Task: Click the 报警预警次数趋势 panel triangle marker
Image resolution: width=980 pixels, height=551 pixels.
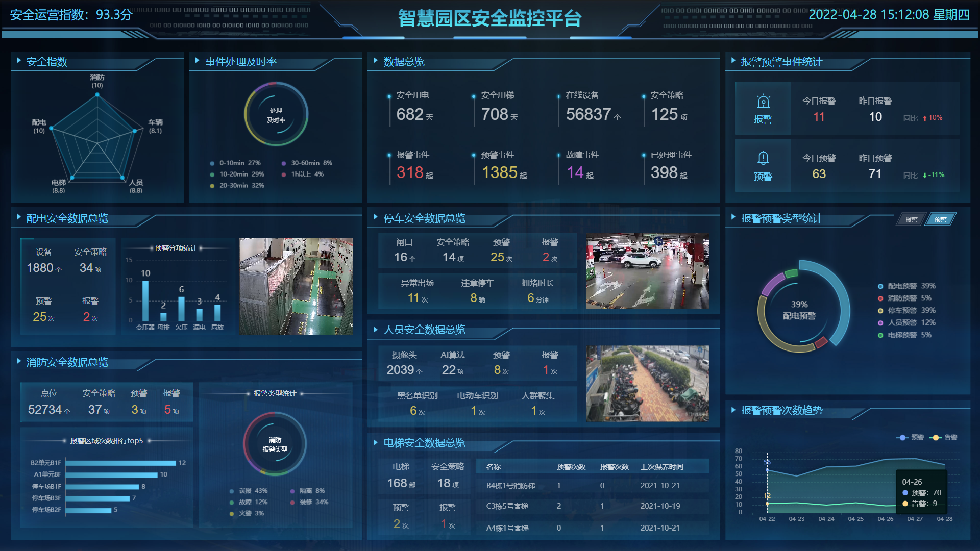Action: point(733,410)
